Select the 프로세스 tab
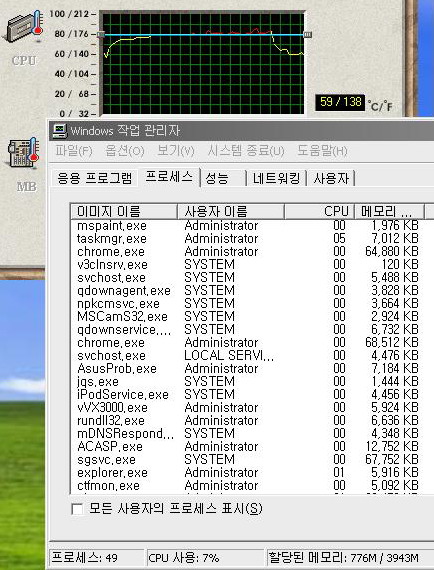Viewport: 434px width, 570px height. [x=169, y=177]
